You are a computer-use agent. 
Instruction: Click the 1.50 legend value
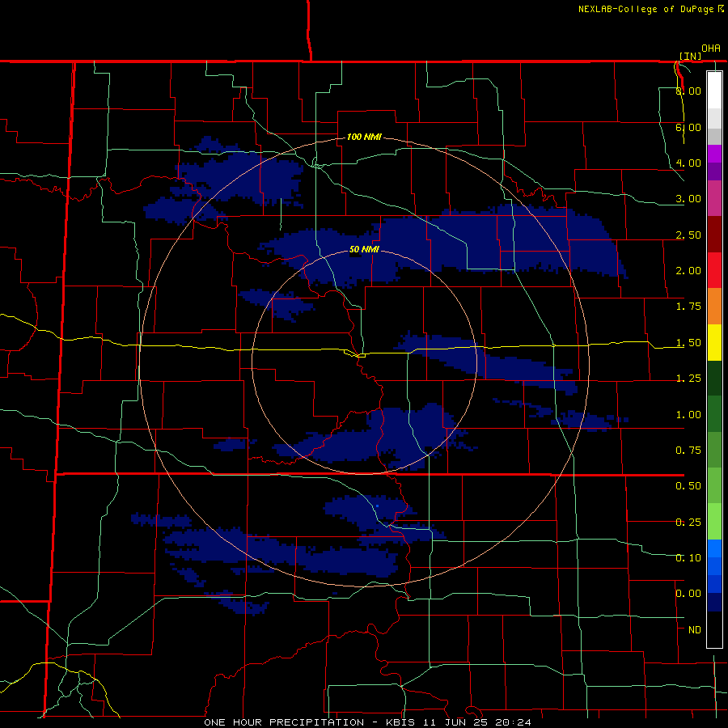pyautogui.click(x=688, y=343)
